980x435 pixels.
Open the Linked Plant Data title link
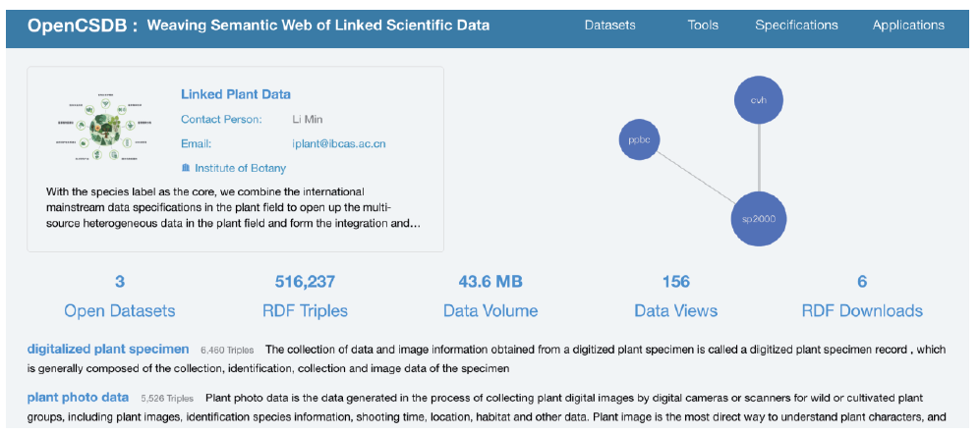click(x=236, y=94)
